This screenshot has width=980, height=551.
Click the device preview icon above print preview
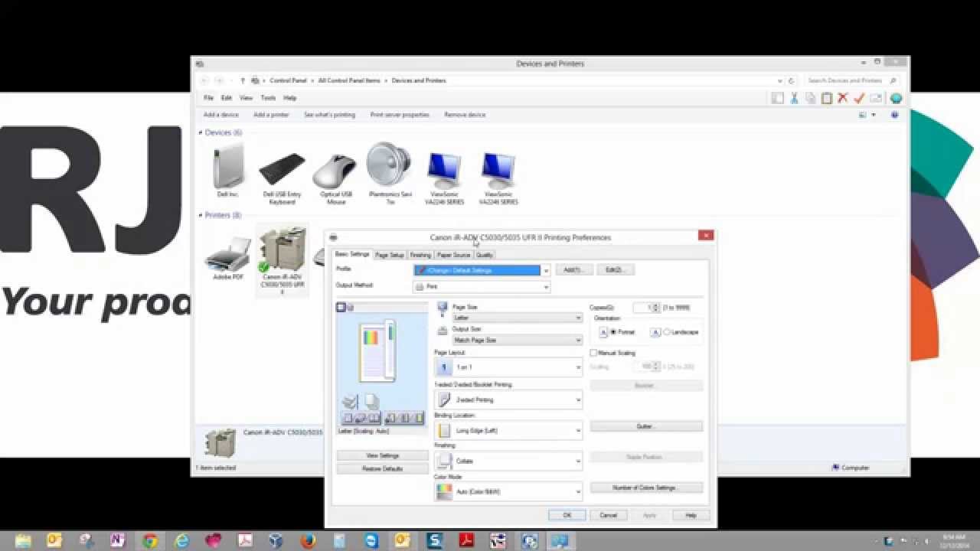pyautogui.click(x=350, y=308)
